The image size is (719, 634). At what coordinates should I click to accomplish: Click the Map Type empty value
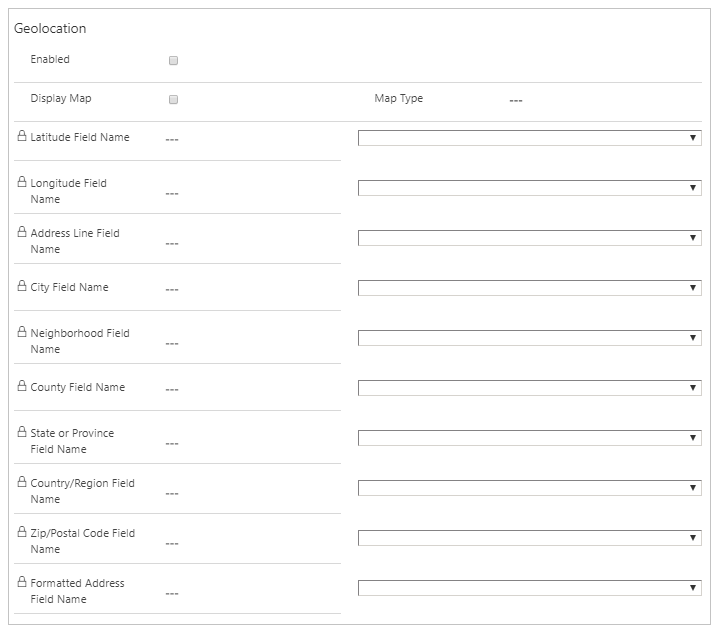pos(515,101)
